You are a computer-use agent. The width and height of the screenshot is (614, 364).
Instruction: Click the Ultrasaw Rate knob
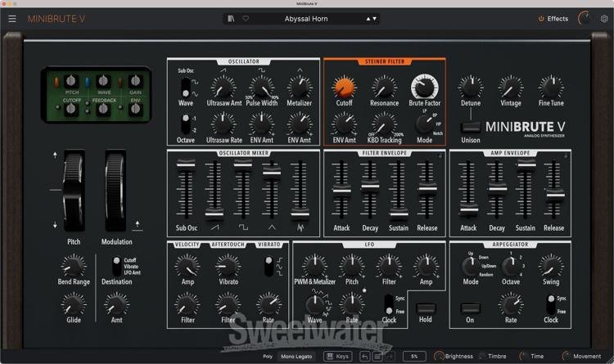[x=223, y=124]
